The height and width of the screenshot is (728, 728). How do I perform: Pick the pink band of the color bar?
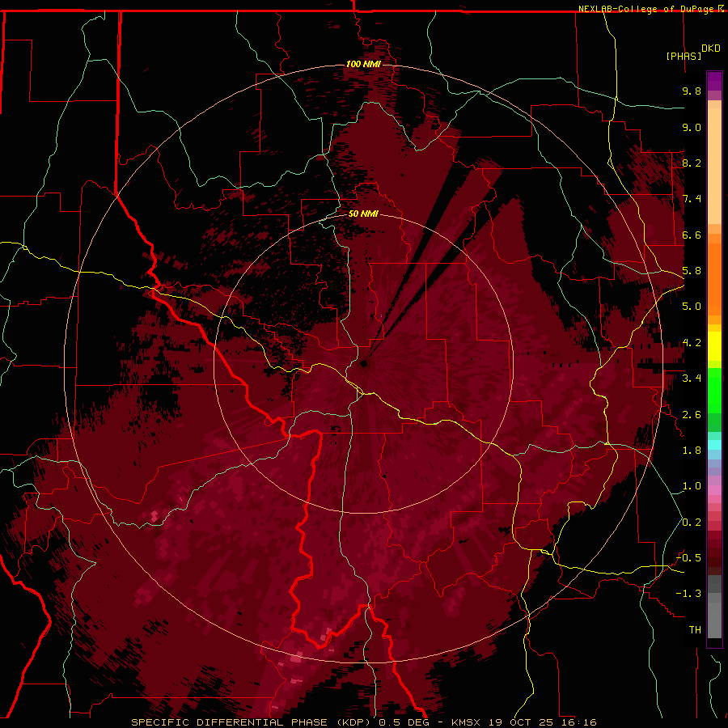(x=714, y=490)
